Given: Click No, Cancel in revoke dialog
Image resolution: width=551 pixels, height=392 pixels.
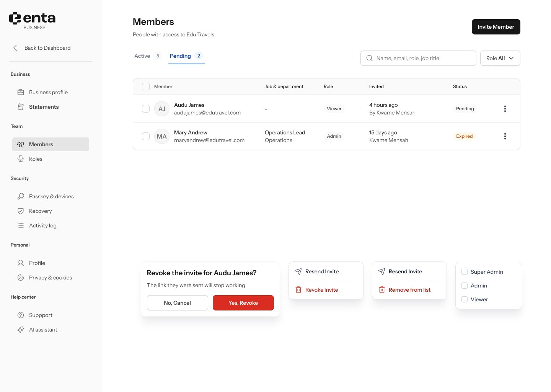Looking at the screenshot, I should tap(178, 303).
